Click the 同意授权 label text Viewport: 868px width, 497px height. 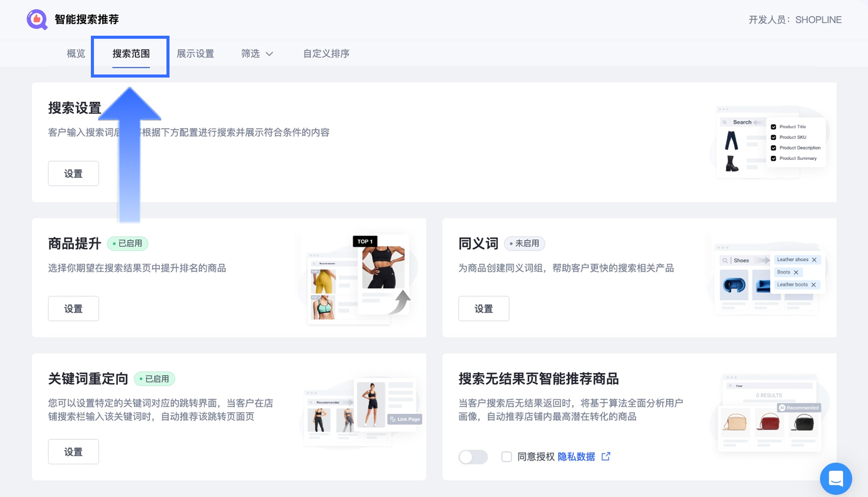click(536, 457)
